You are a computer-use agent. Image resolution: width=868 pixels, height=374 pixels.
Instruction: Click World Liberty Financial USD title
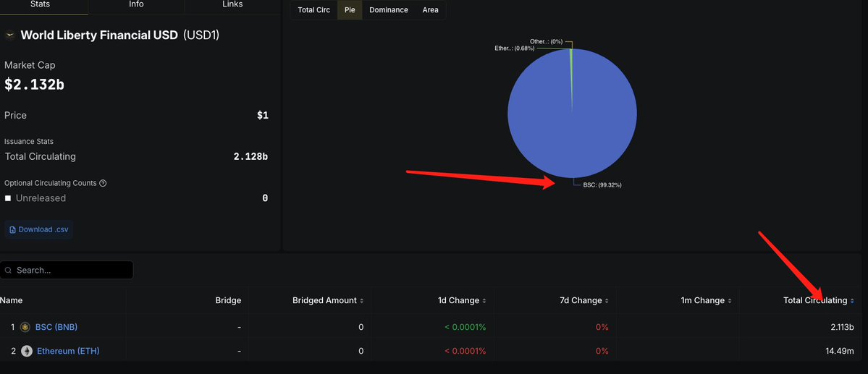point(99,35)
